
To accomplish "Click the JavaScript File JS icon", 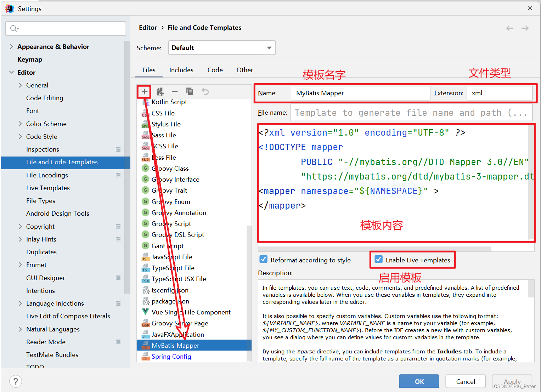I will coord(145,257).
